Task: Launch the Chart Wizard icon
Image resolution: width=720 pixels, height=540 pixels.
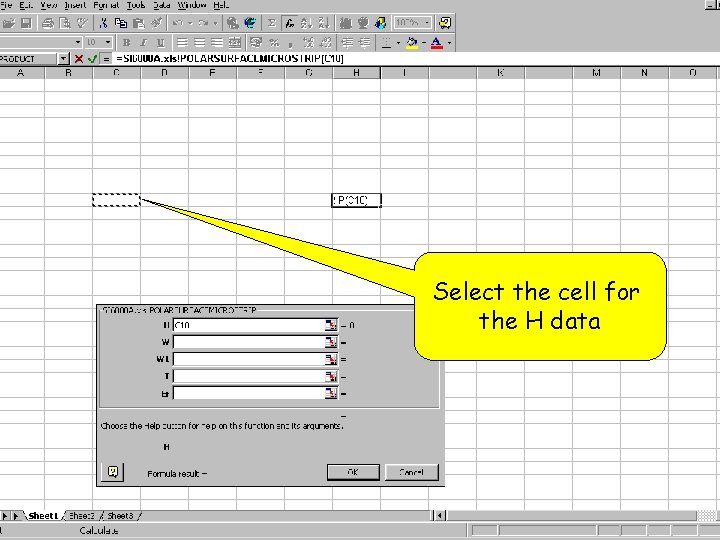Action: click(346, 23)
